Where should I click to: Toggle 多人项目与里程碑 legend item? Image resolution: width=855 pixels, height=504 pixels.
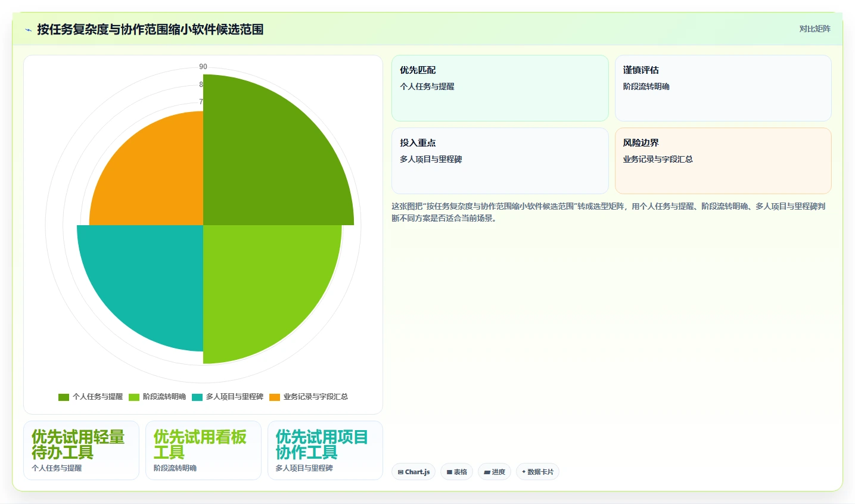228,397
